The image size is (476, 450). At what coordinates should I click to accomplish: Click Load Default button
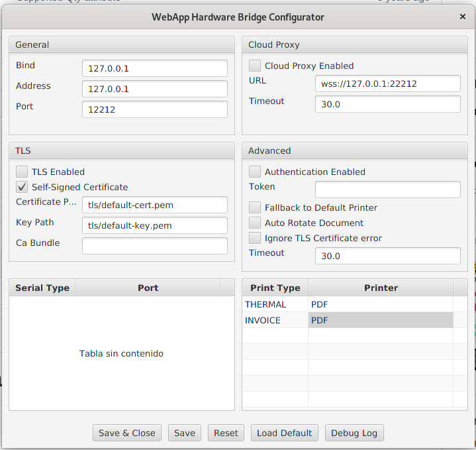[x=285, y=433]
